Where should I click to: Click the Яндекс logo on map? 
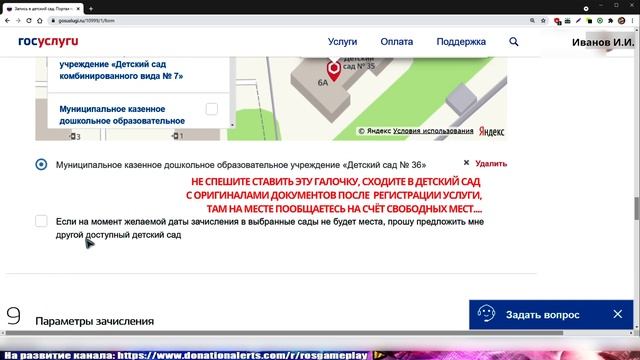(491, 131)
